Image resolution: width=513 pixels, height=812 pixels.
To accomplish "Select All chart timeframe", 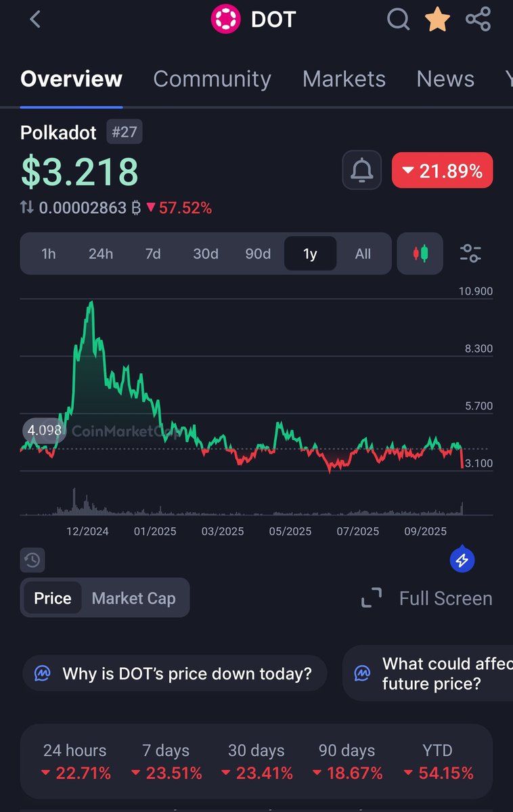I will 363,254.
